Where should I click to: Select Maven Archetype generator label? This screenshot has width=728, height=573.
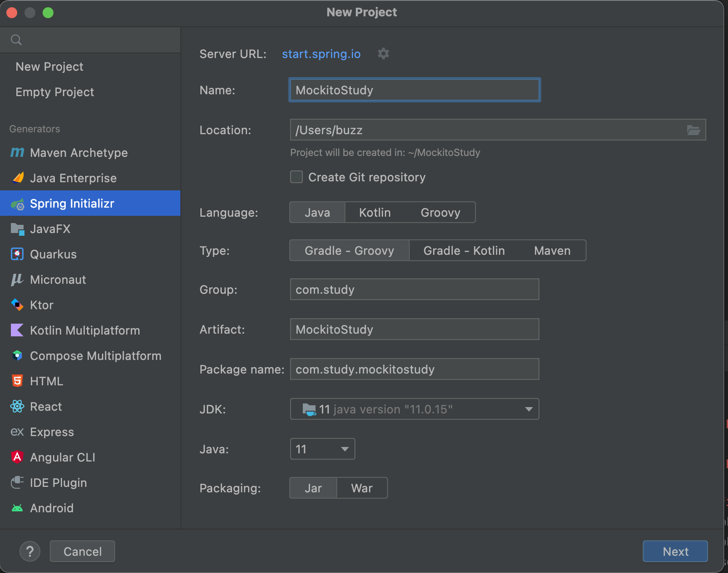click(x=79, y=153)
